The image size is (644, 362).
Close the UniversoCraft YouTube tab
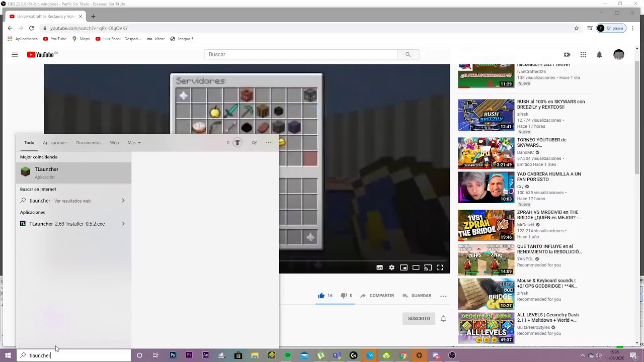pyautogui.click(x=80, y=16)
